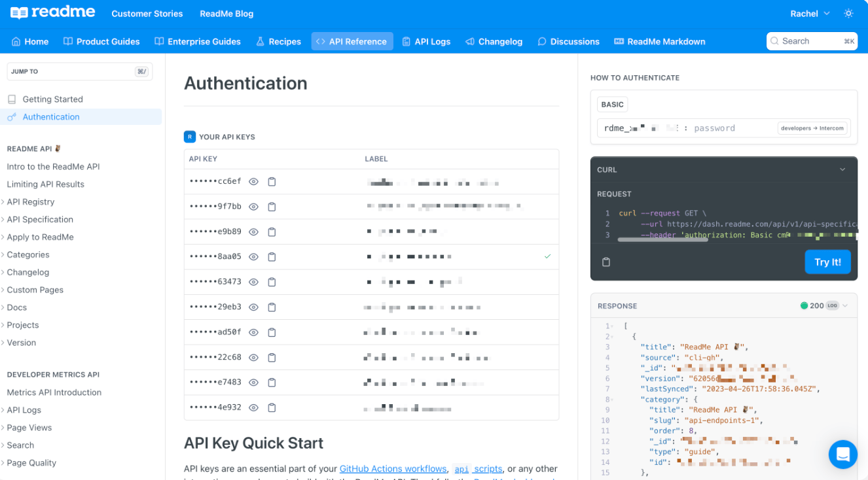Image resolution: width=868 pixels, height=480 pixels.
Task: Select the BASIC authentication tag
Action: (612, 105)
